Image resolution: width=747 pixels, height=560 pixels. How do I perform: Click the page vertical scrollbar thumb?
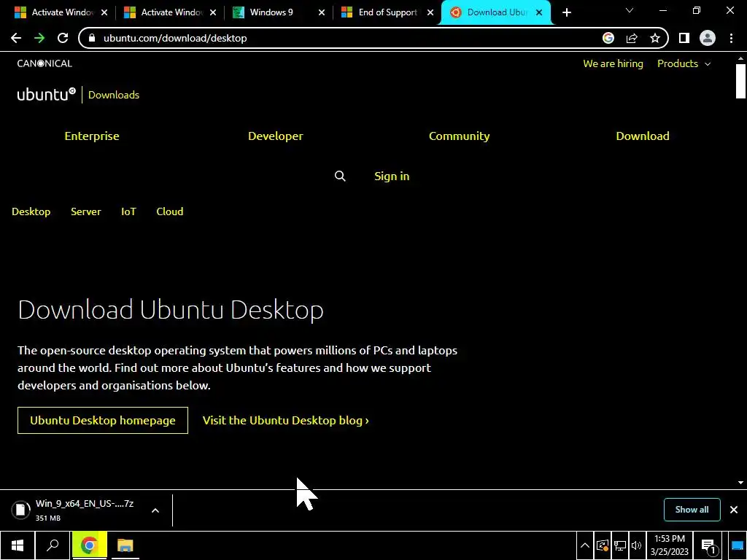[740, 81]
